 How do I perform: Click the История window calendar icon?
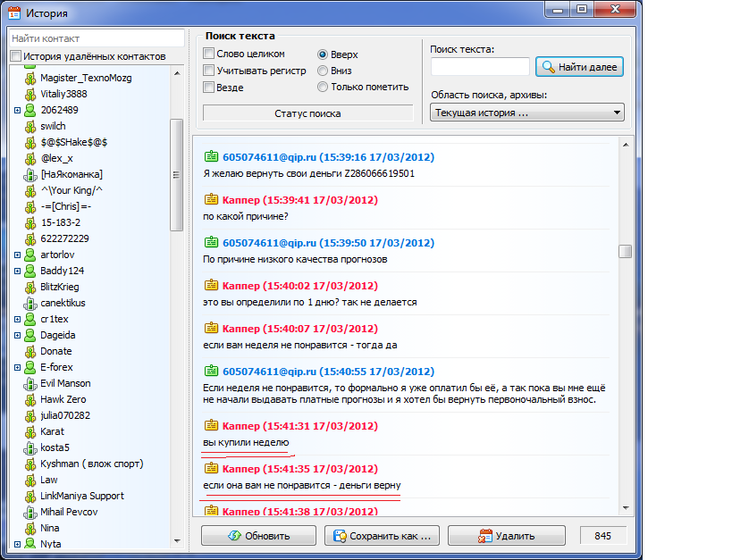click(x=14, y=13)
